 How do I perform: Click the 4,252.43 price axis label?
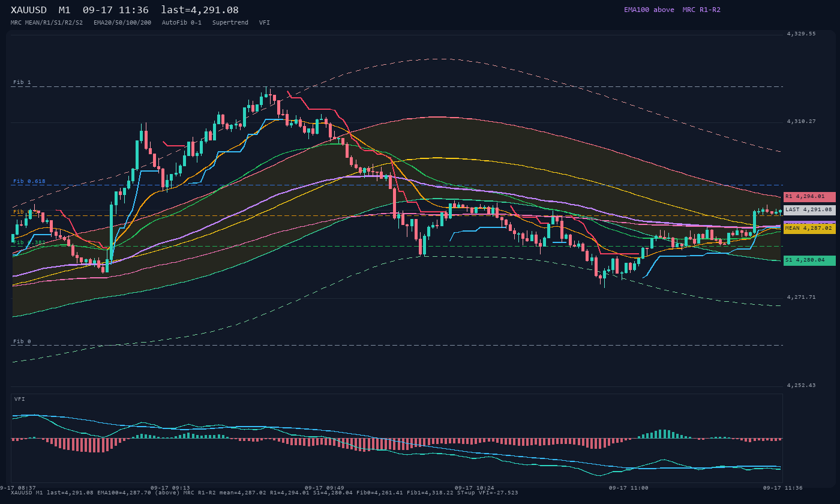801,385
